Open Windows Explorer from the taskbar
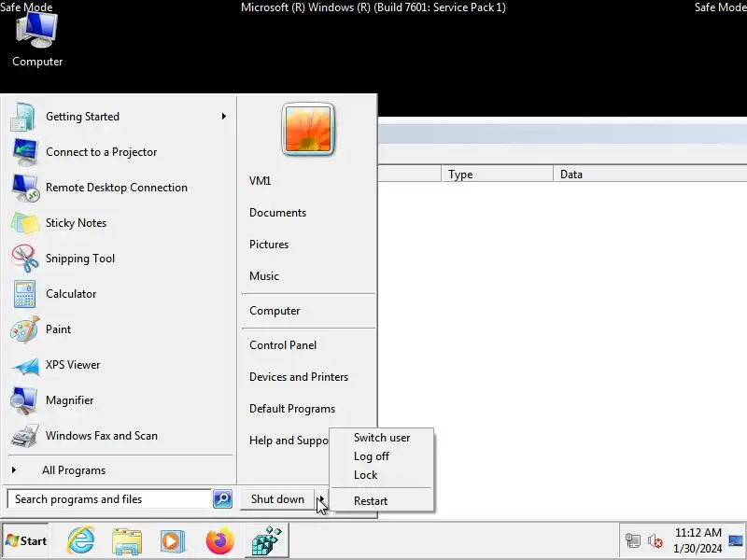Viewport: 747px width, 560px height. tap(127, 541)
